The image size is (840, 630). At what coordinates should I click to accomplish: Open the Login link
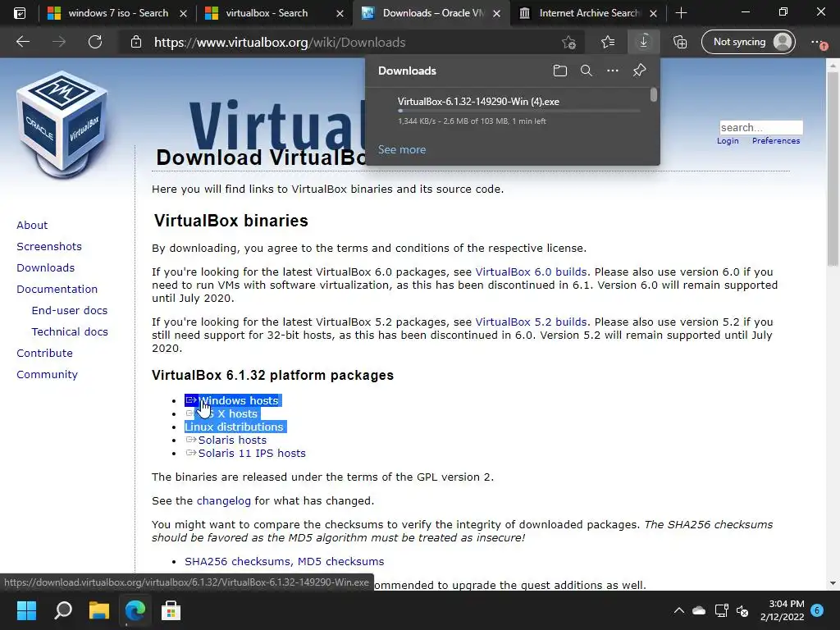728,141
